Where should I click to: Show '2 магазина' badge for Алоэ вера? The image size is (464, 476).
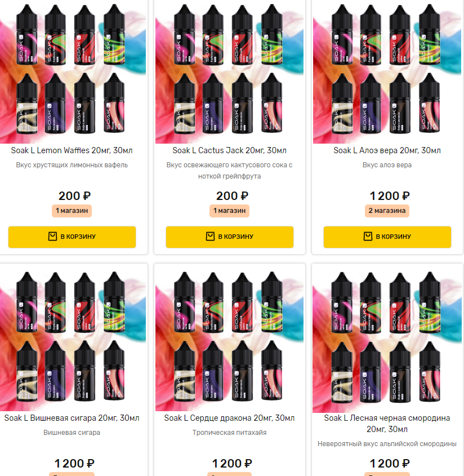pos(387,211)
